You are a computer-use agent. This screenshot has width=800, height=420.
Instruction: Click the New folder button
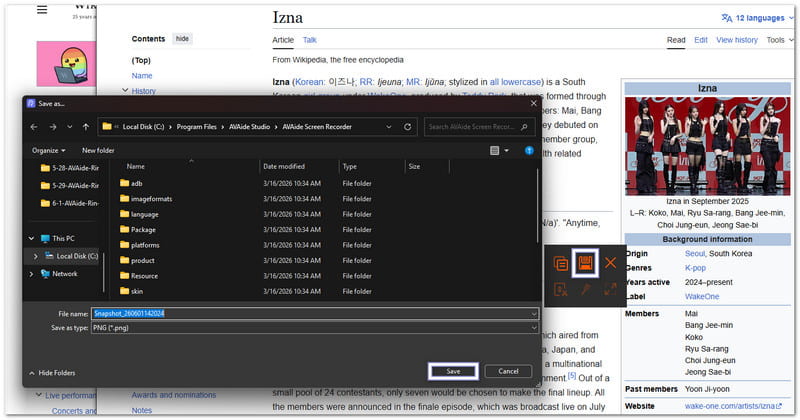point(98,151)
